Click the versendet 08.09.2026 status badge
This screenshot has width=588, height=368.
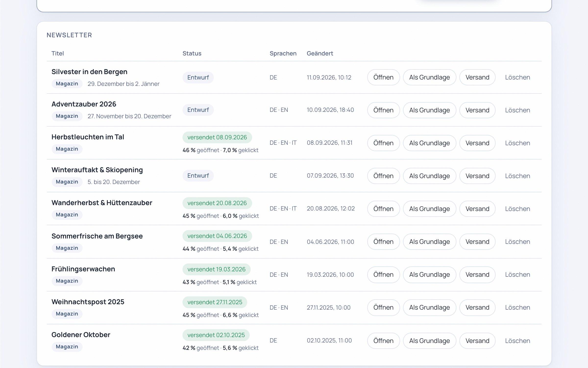tap(217, 137)
